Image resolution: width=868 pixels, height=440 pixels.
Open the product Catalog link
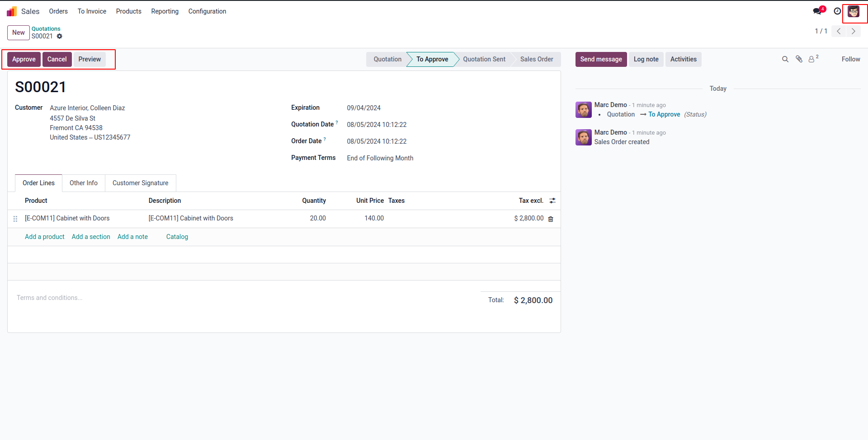coord(177,237)
